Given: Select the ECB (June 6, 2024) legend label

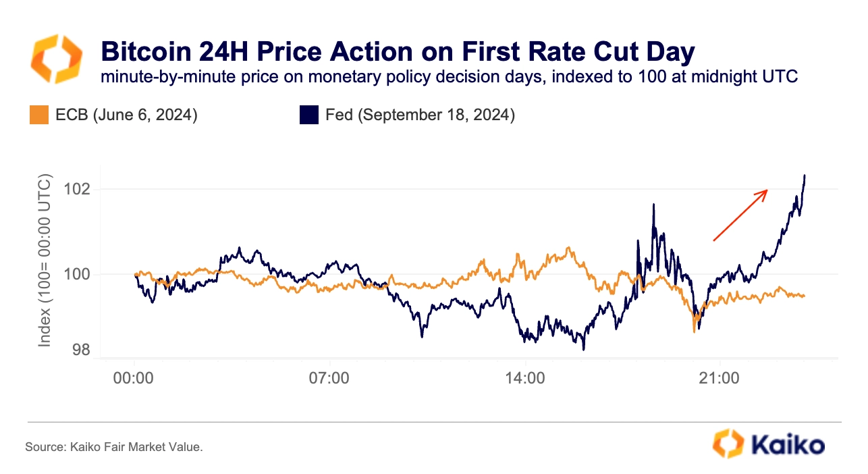Looking at the screenshot, I should pyautogui.click(x=126, y=115).
